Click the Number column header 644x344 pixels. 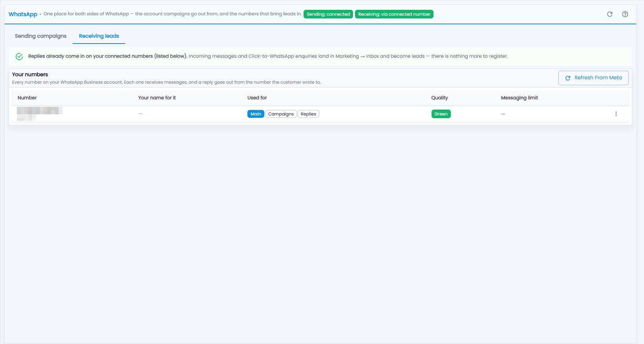coord(27,98)
